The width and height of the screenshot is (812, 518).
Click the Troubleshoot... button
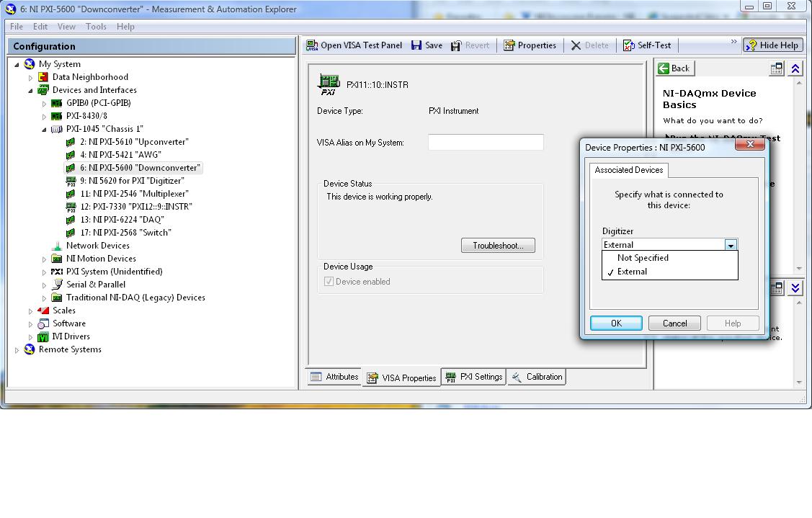coord(498,246)
